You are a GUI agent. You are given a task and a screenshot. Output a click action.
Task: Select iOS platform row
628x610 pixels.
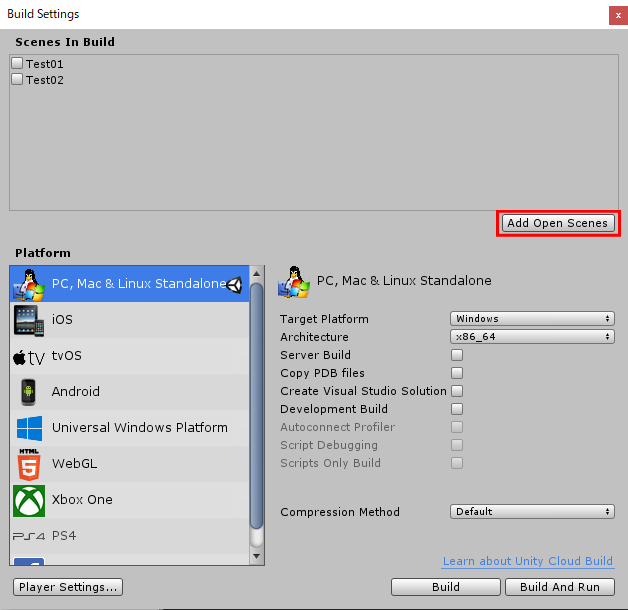coord(129,320)
